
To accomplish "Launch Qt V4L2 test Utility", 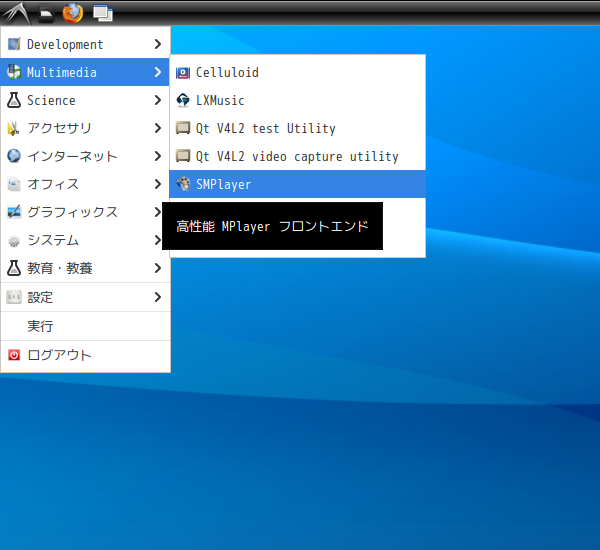I will tap(297, 128).
